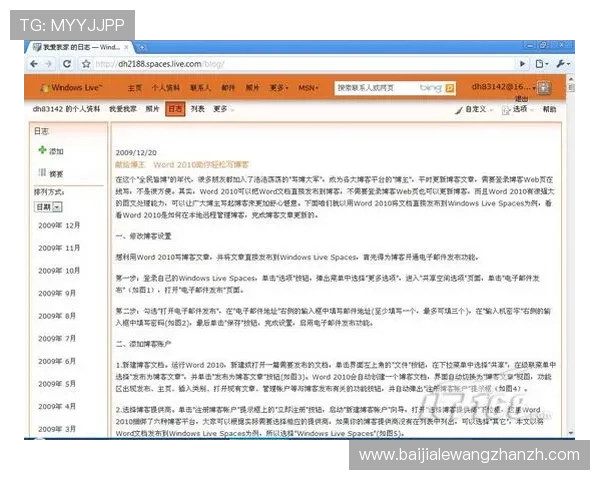Open 照片 photos in the orange header
Screen dimensions: 600x480
[253, 88]
